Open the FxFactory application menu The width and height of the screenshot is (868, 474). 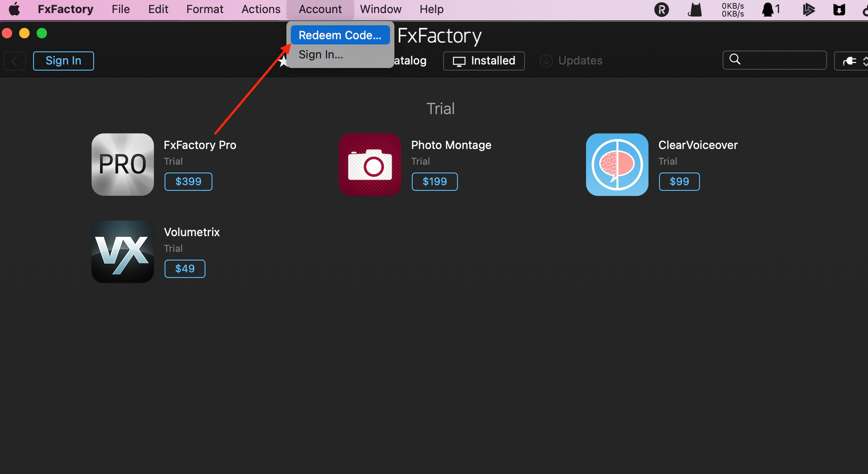[x=65, y=9]
